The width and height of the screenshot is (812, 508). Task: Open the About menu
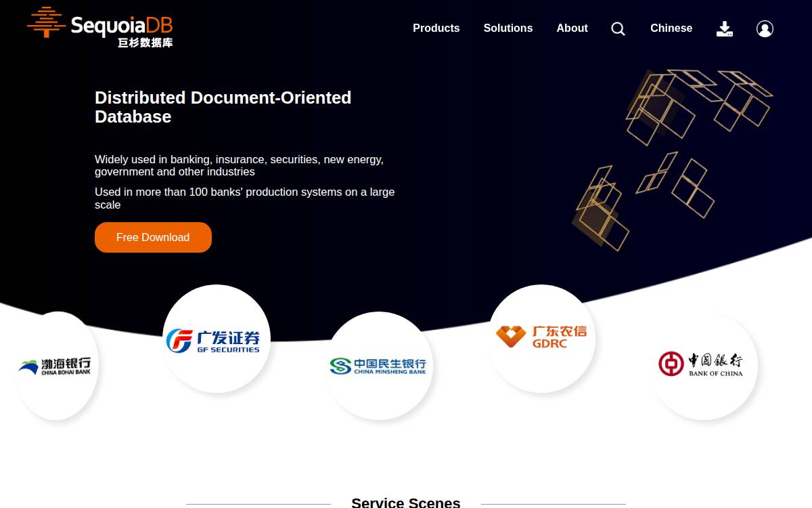(572, 28)
